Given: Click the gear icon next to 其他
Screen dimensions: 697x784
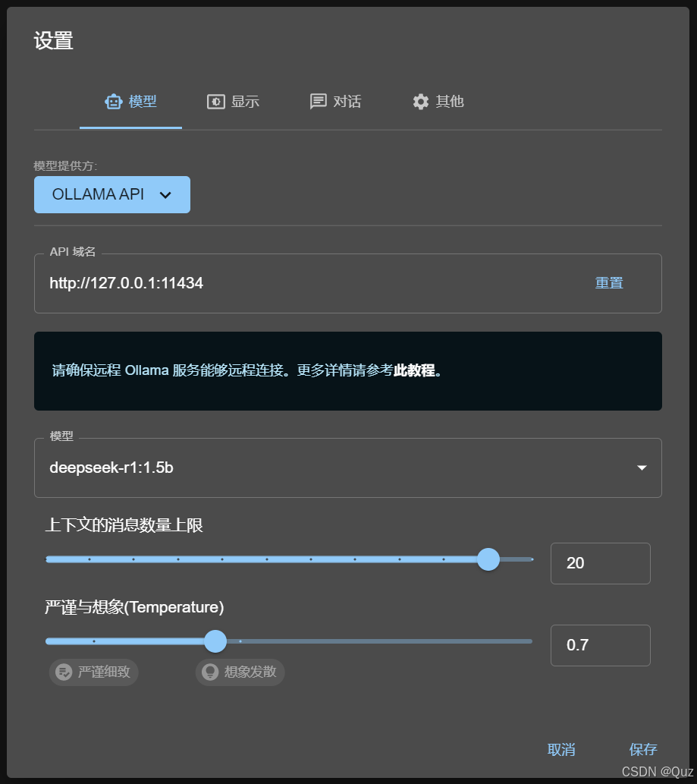Looking at the screenshot, I should pos(421,102).
